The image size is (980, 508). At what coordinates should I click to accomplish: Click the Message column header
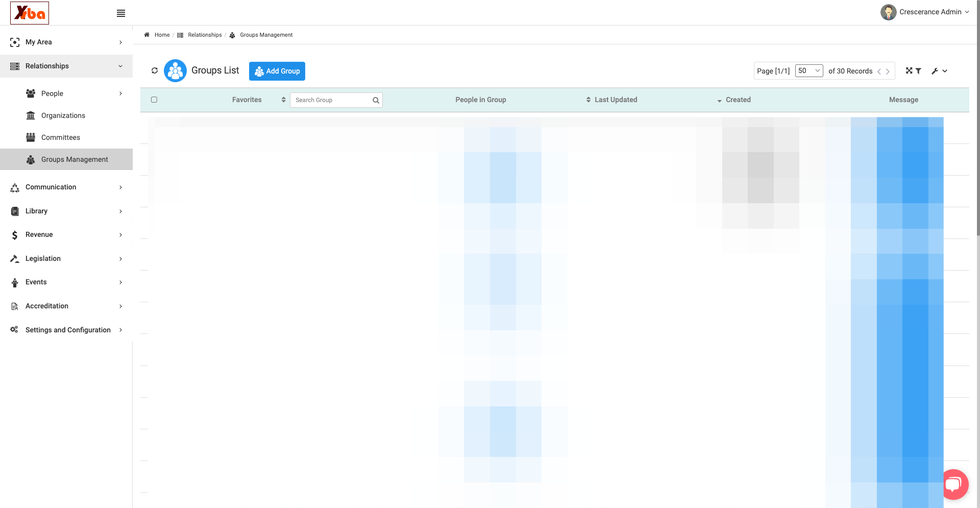[903, 100]
